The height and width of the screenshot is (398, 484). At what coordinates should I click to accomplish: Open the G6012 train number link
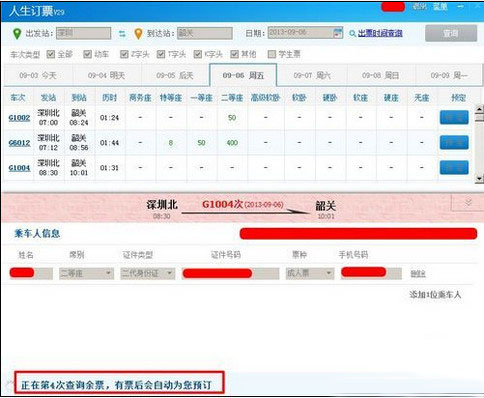(x=19, y=143)
